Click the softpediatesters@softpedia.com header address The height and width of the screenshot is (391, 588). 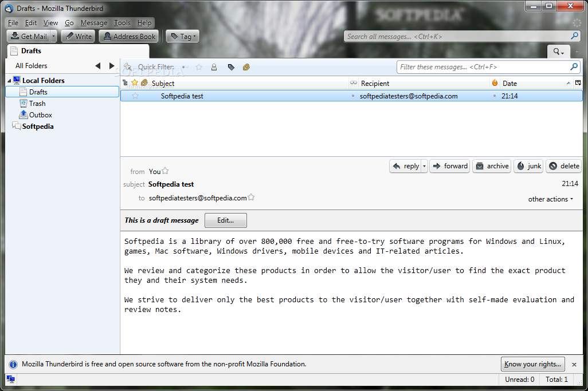(x=198, y=198)
